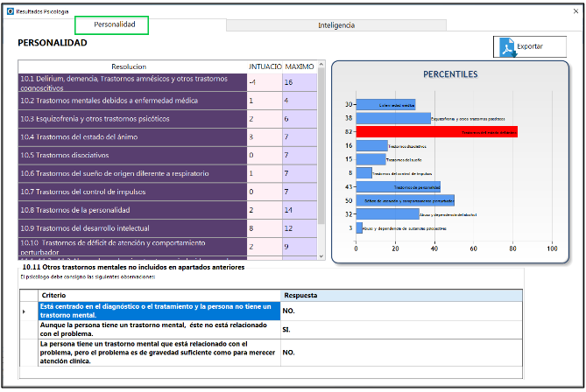Select row 10.1 Delirium, demencia
This screenshot has width=586, height=392.
tap(132, 82)
